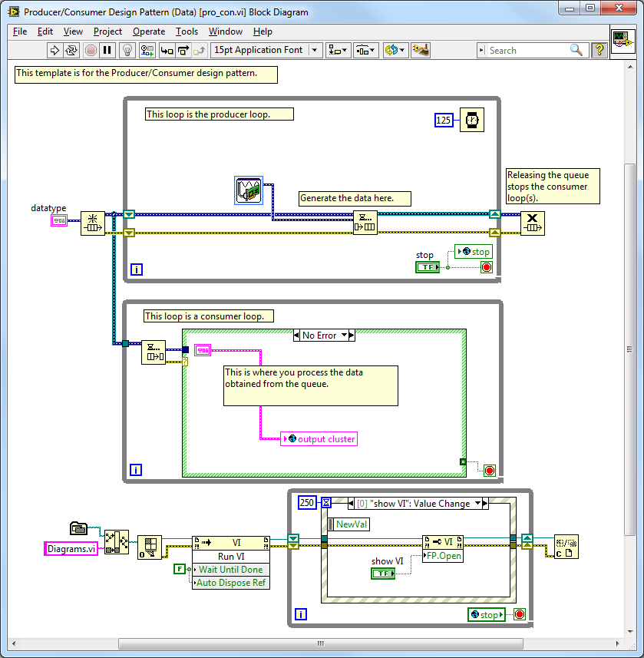Viewport: 644px width, 658px height.
Task: Open the Tools menu
Action: (187, 31)
